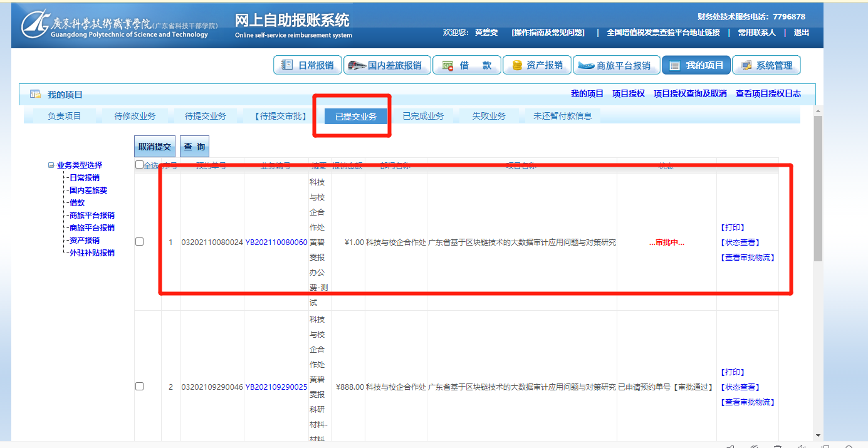Open 常用联系人 in the header

(x=756, y=33)
